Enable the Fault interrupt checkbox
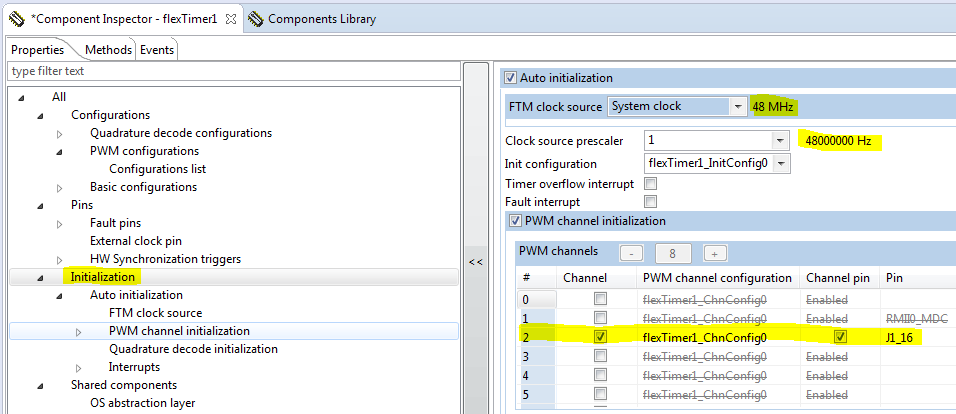956x414 pixels. (651, 202)
